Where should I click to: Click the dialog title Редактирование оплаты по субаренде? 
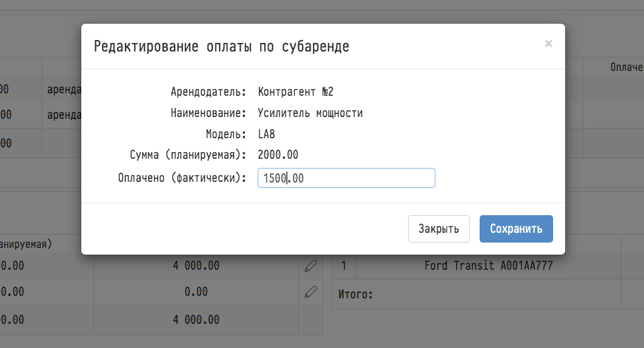[221, 47]
